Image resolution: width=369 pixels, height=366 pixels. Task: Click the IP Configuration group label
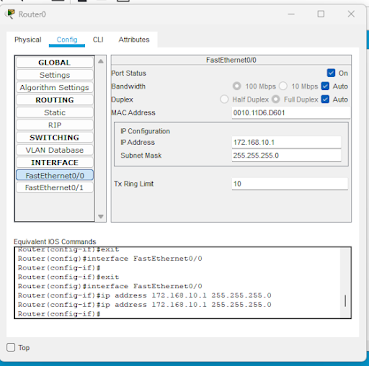[145, 131]
